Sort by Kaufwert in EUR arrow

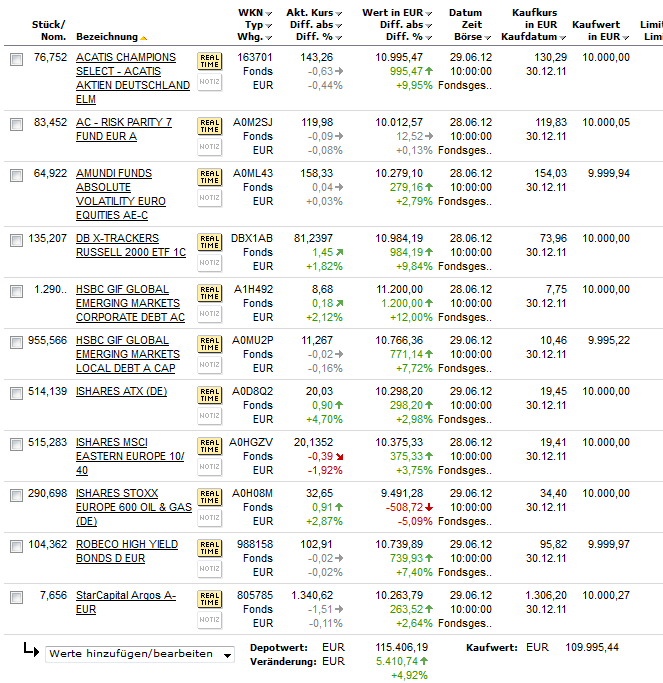(626, 38)
